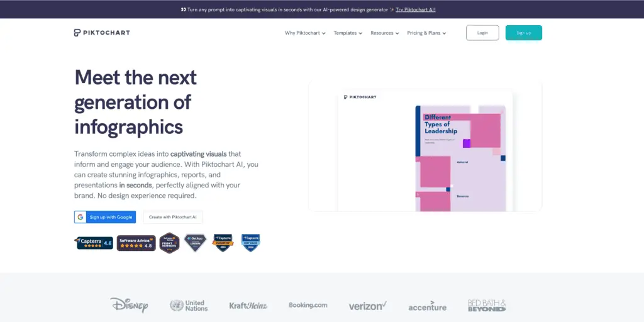
Task: Follow the Try Piktochart AI! banner link
Action: [x=416, y=9]
